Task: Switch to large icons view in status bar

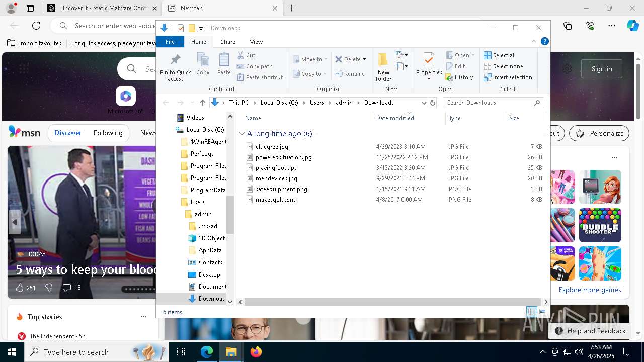Action: [x=543, y=312]
